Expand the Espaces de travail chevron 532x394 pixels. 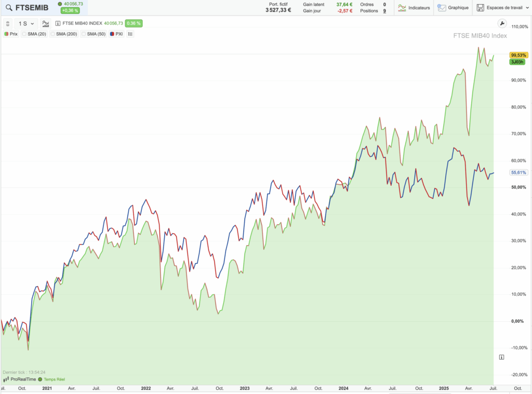[x=527, y=8]
